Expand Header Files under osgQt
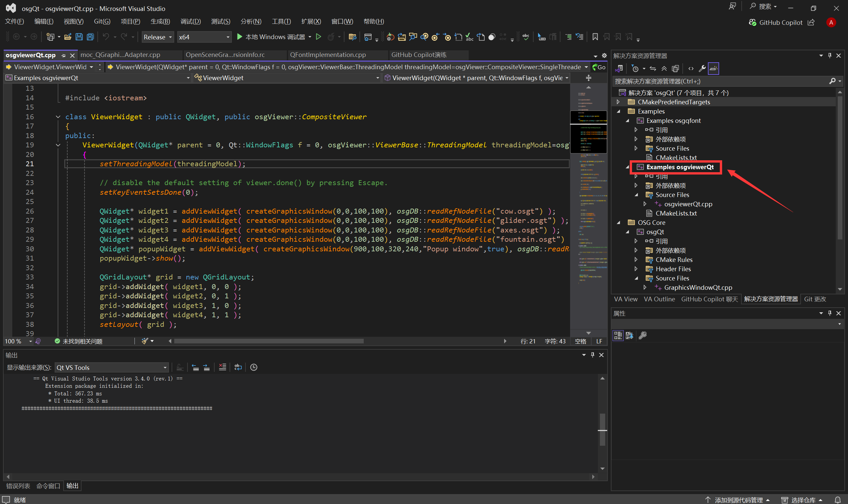This screenshot has height=504, width=848. 636,269
